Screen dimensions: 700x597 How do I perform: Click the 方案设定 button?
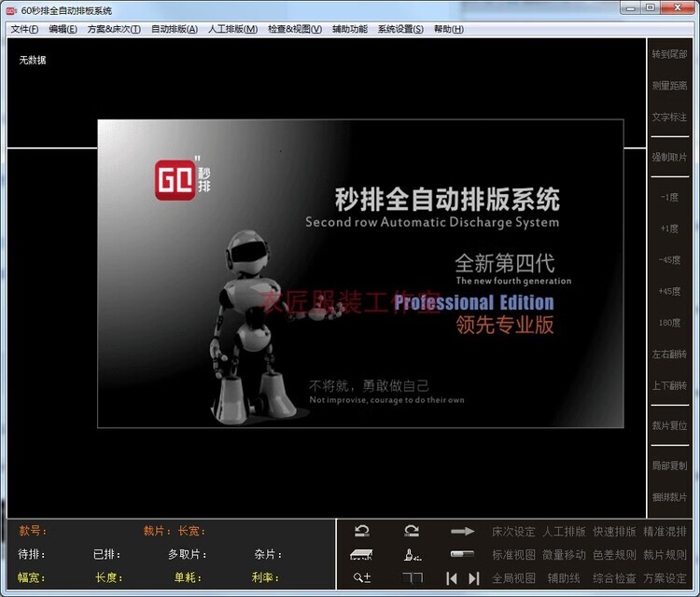(x=665, y=578)
